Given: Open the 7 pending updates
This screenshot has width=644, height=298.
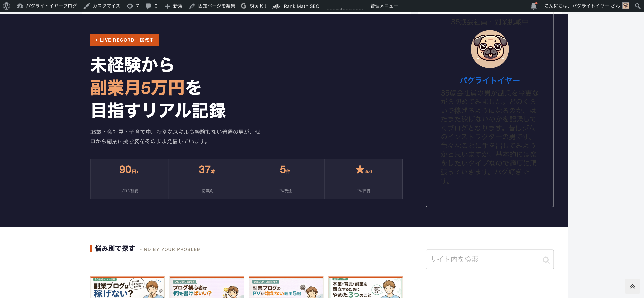Looking at the screenshot, I should click(133, 6).
